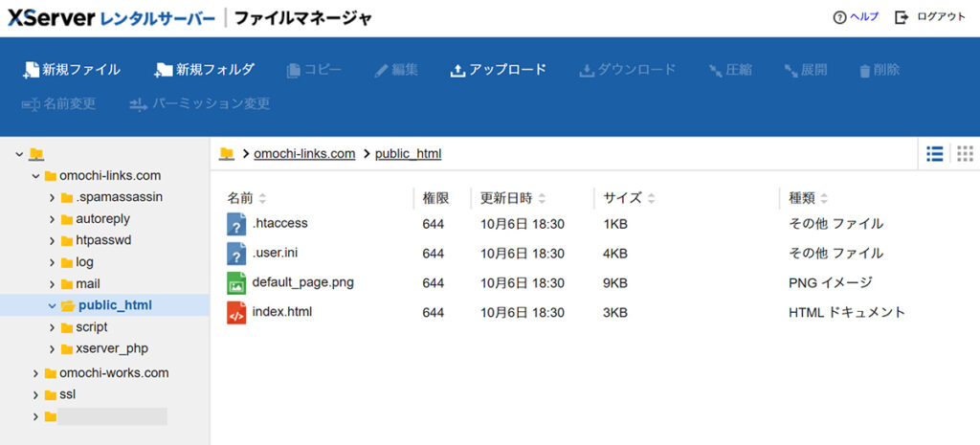This screenshot has width=980, height=445.
Task: Select the mail folder in tree
Action: 87,284
